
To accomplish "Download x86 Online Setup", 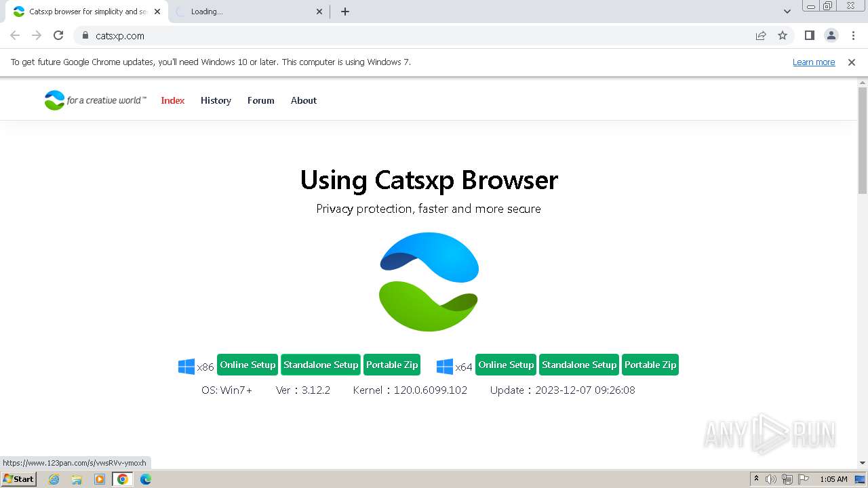I will point(248,365).
